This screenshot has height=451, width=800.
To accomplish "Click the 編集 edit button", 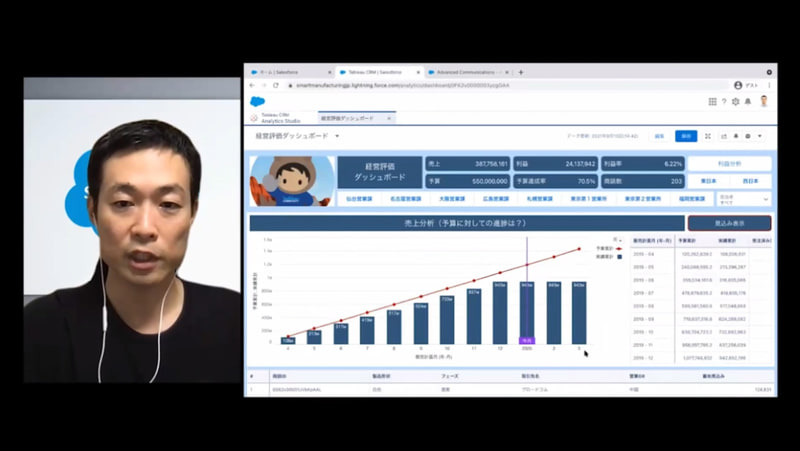I will point(660,136).
